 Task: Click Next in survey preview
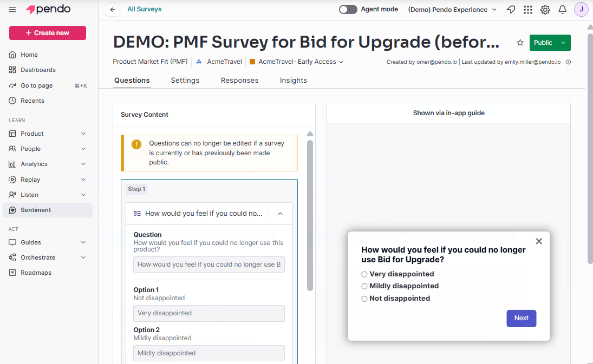click(521, 319)
